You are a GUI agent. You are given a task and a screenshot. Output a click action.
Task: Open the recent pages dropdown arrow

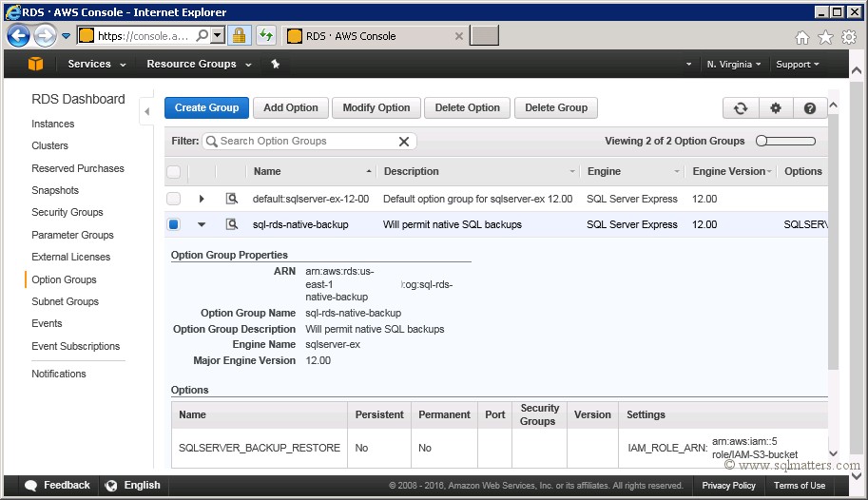66,36
